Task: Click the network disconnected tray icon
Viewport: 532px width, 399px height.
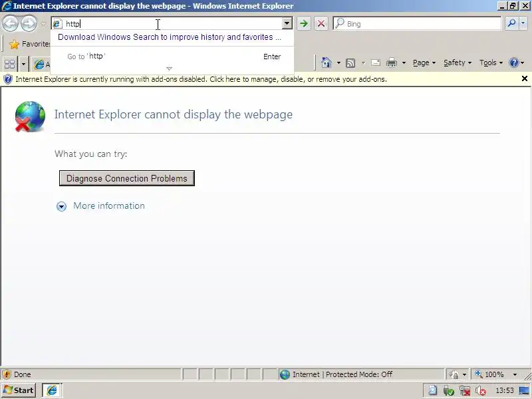Action: click(x=465, y=391)
